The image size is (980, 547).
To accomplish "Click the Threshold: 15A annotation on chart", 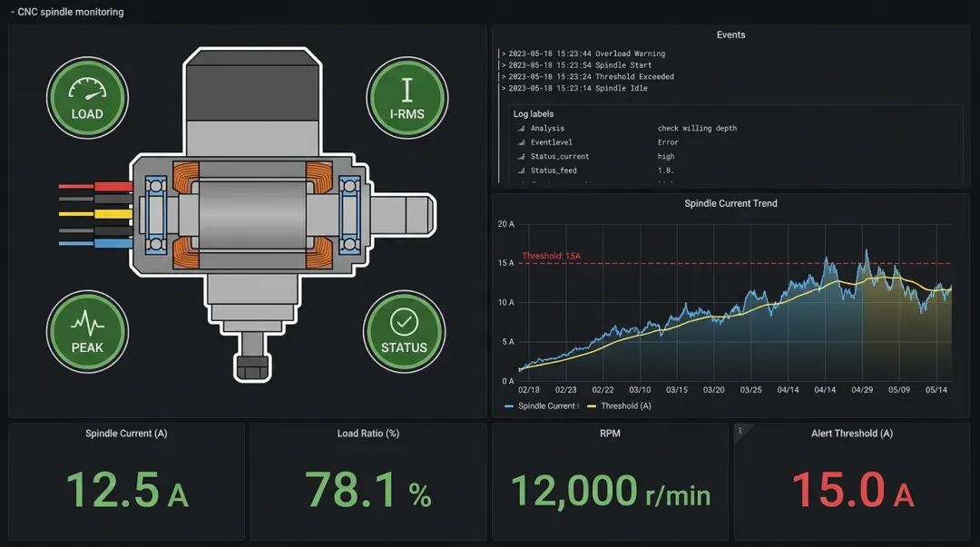I will click(x=552, y=256).
